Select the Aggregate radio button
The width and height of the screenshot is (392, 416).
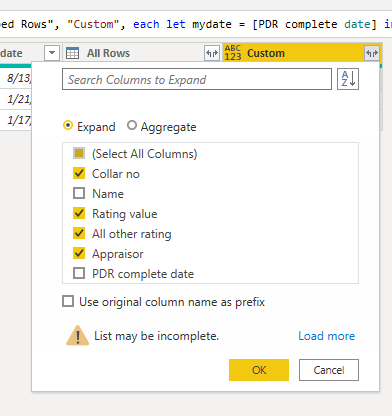click(132, 126)
